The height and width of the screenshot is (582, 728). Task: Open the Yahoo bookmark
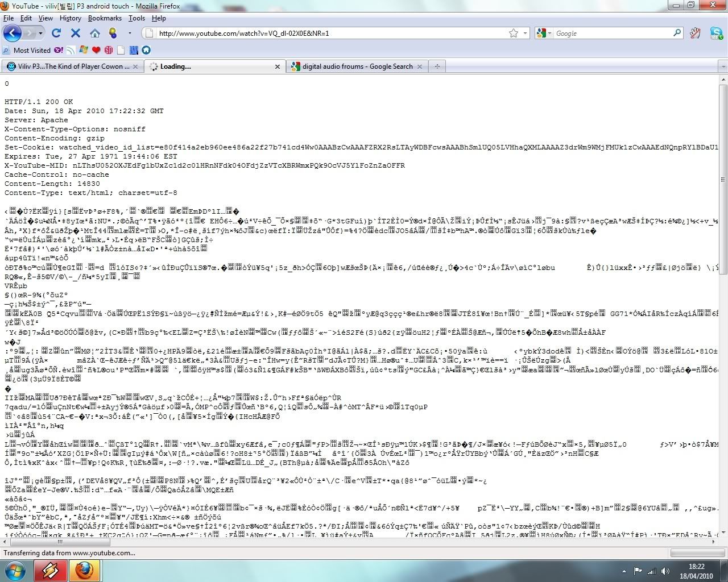click(59, 50)
